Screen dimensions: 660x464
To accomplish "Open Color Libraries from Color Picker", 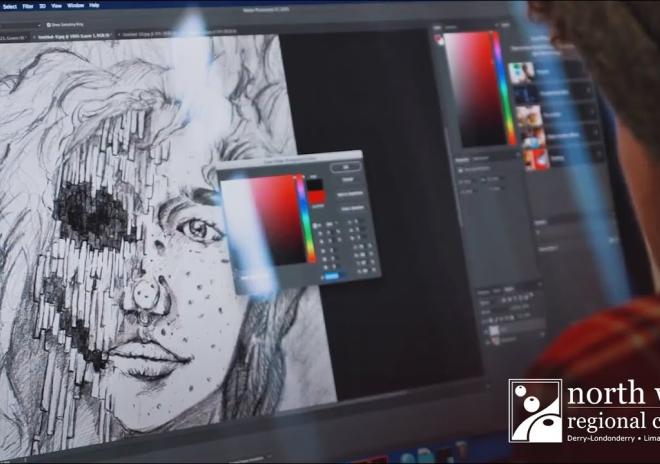I will coord(352,208).
